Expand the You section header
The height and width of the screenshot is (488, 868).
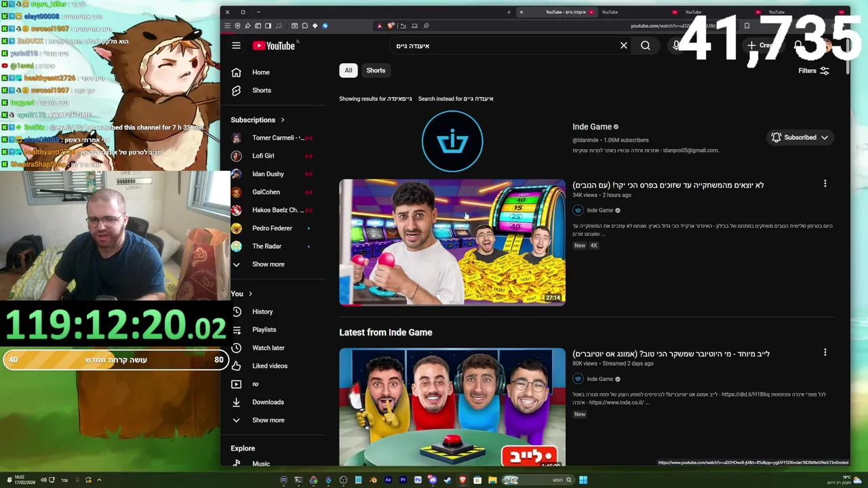point(241,293)
